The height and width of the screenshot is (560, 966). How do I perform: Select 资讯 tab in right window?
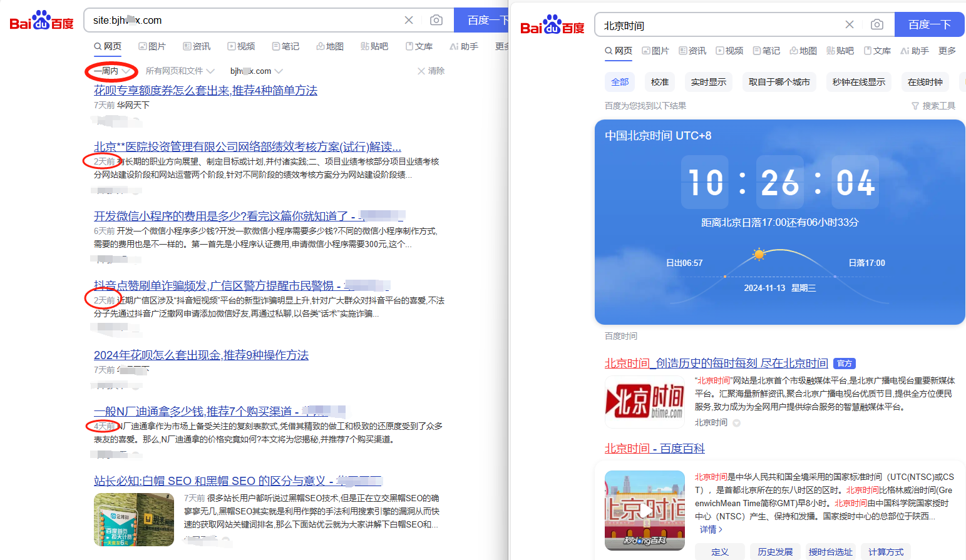[692, 51]
